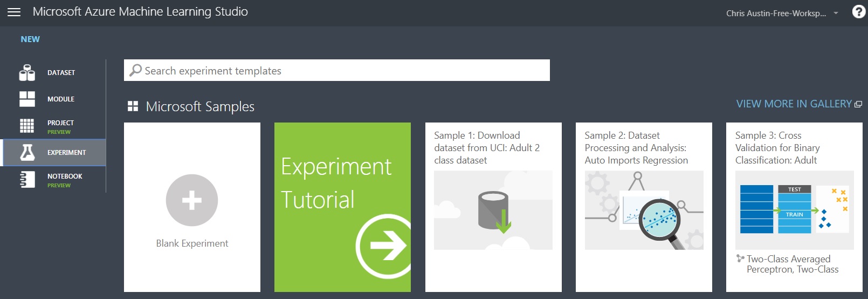The width and height of the screenshot is (868, 299).
Task: Open Sample 2 Dataset Processing title
Action: coord(636,148)
